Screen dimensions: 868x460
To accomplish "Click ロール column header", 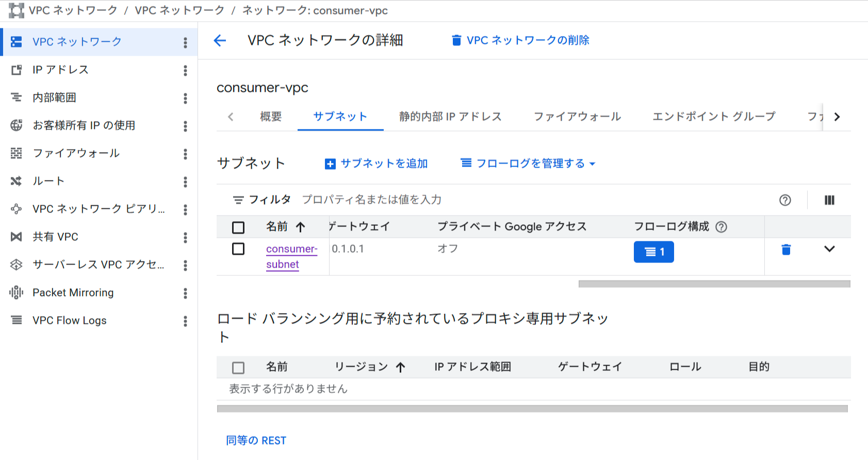I will 685,367.
